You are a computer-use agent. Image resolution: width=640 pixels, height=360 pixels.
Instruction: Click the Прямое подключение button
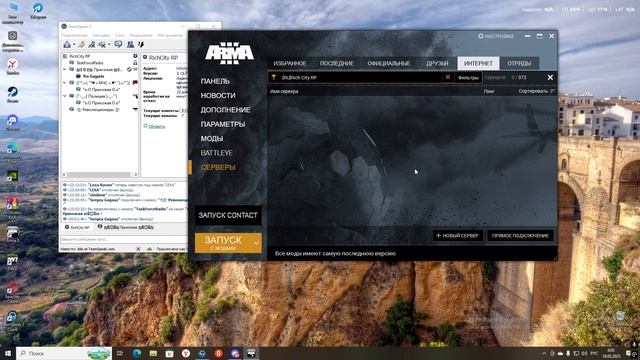pos(520,236)
